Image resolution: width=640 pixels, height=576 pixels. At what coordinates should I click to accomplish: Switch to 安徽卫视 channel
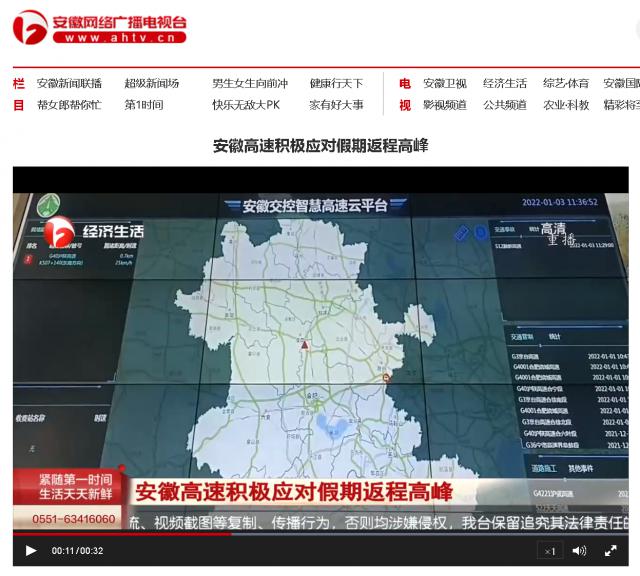pyautogui.click(x=445, y=84)
